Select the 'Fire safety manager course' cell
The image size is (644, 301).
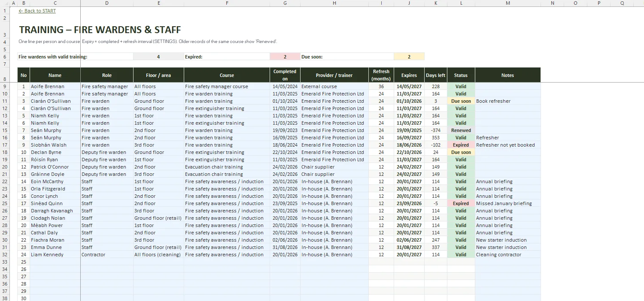pos(227,86)
